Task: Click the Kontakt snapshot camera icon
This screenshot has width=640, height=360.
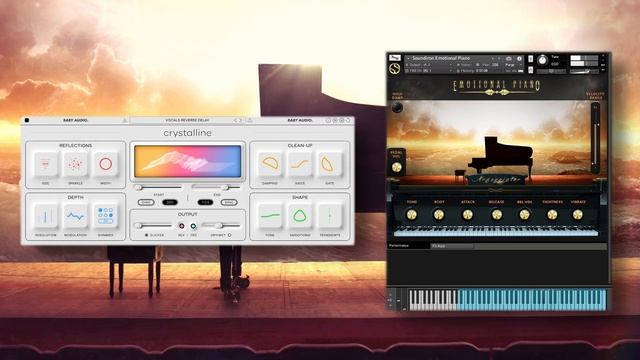Action: click(509, 59)
